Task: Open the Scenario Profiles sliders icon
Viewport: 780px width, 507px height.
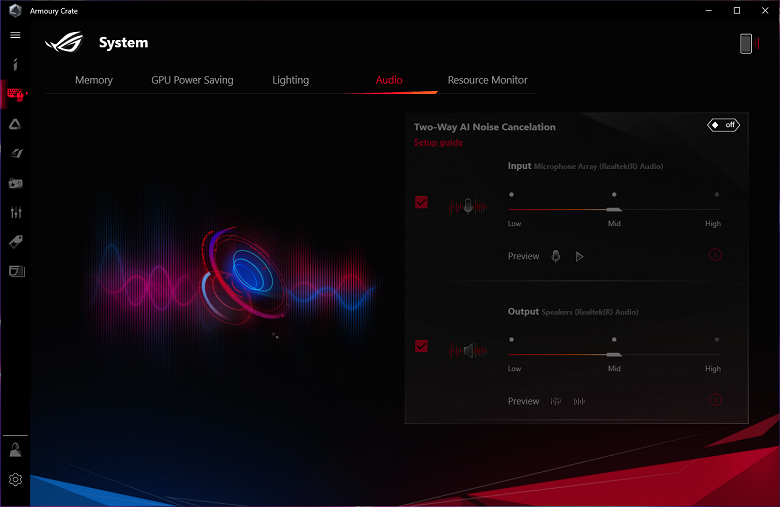Action: (x=16, y=212)
